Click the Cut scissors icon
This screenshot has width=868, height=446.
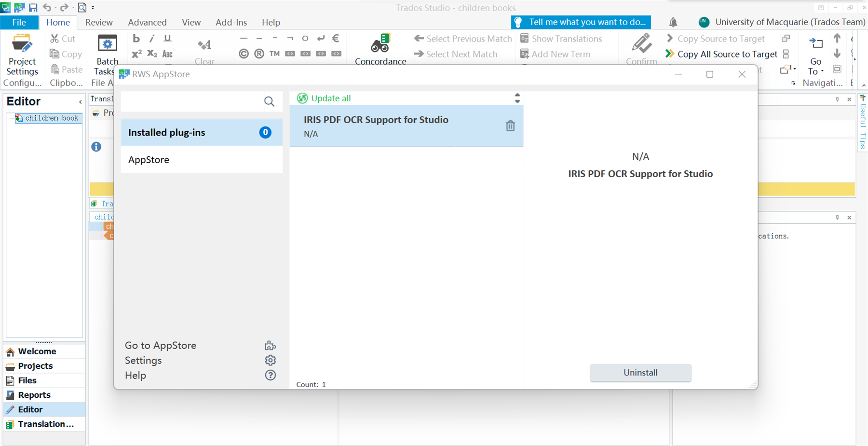click(x=54, y=39)
